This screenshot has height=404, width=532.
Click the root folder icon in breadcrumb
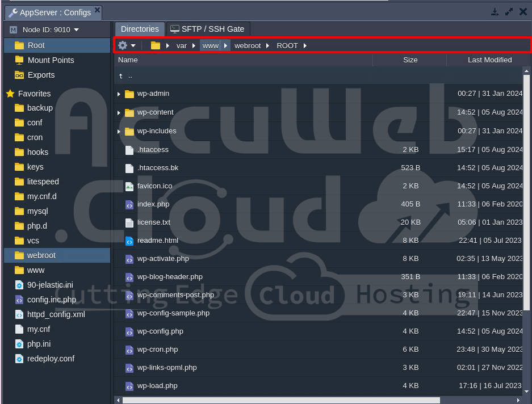tap(155, 45)
